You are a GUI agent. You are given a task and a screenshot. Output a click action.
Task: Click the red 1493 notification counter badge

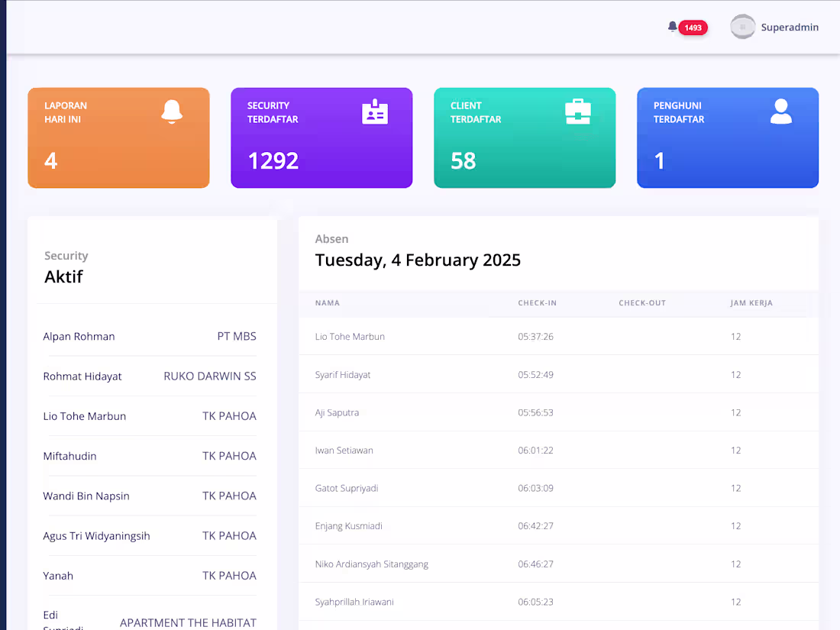692,27
